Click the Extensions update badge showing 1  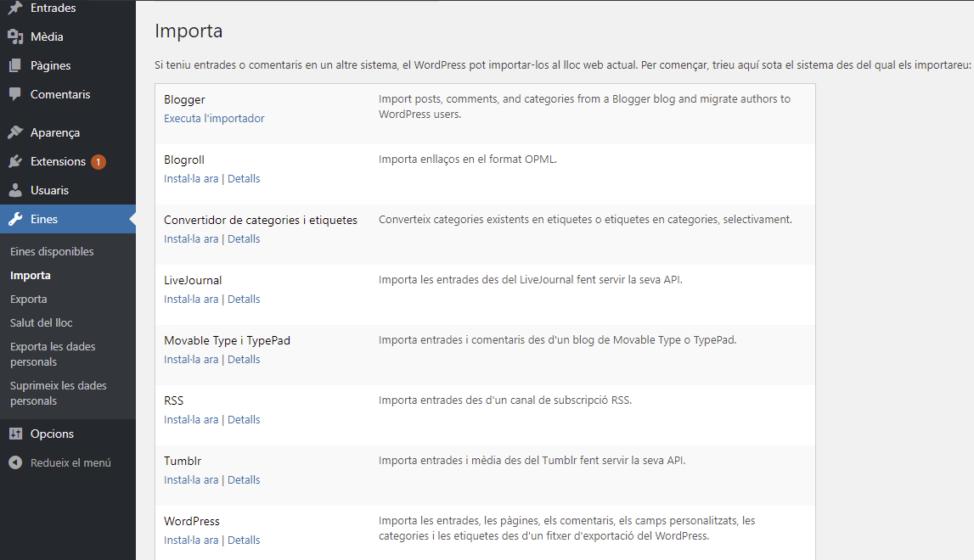(x=99, y=162)
